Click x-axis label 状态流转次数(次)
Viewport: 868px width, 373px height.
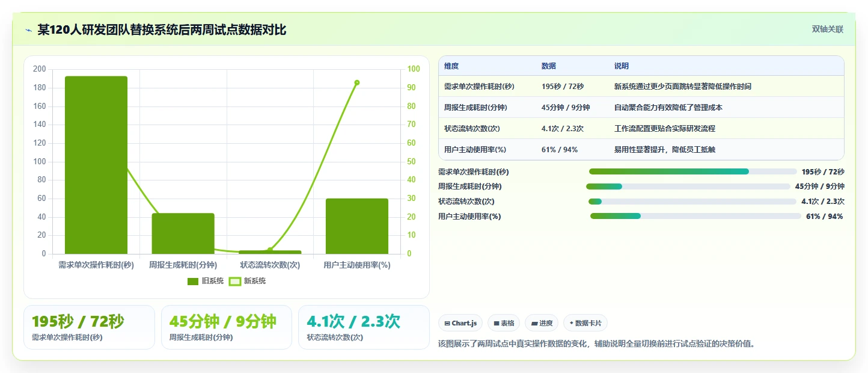(x=270, y=265)
